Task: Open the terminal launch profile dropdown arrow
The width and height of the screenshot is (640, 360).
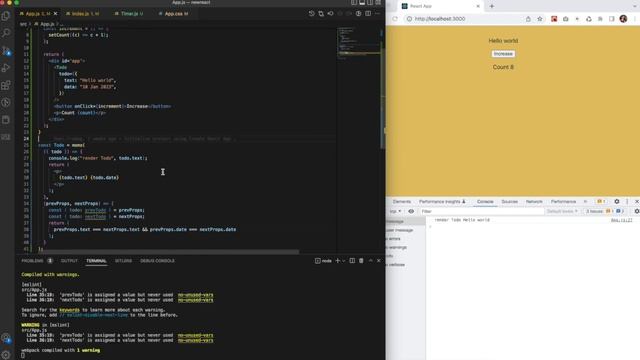Action: [x=343, y=260]
